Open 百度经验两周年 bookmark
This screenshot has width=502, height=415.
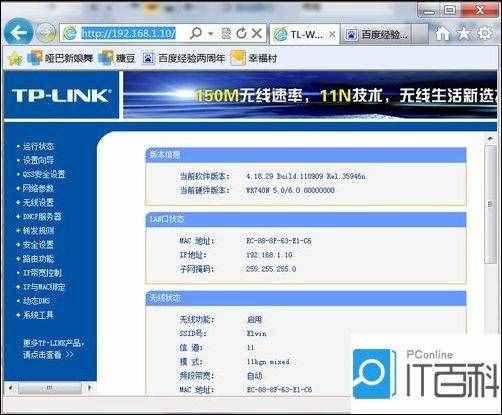(x=183, y=58)
